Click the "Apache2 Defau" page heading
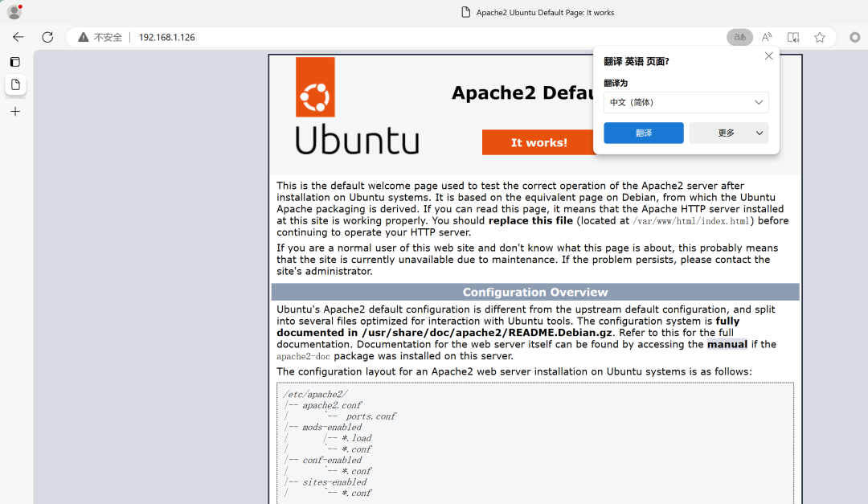Viewport: 868px width, 504px height. 523,92
